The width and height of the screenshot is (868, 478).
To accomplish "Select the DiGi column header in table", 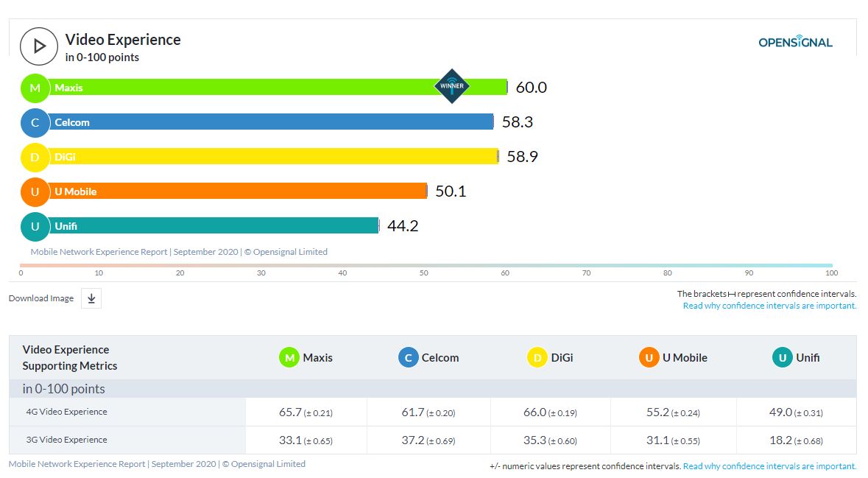I will coord(551,358).
